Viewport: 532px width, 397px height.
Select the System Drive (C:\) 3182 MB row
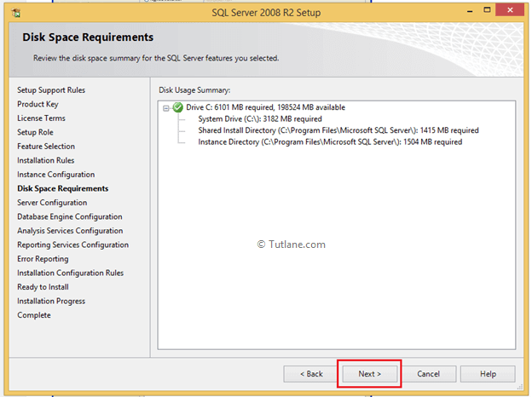point(260,119)
